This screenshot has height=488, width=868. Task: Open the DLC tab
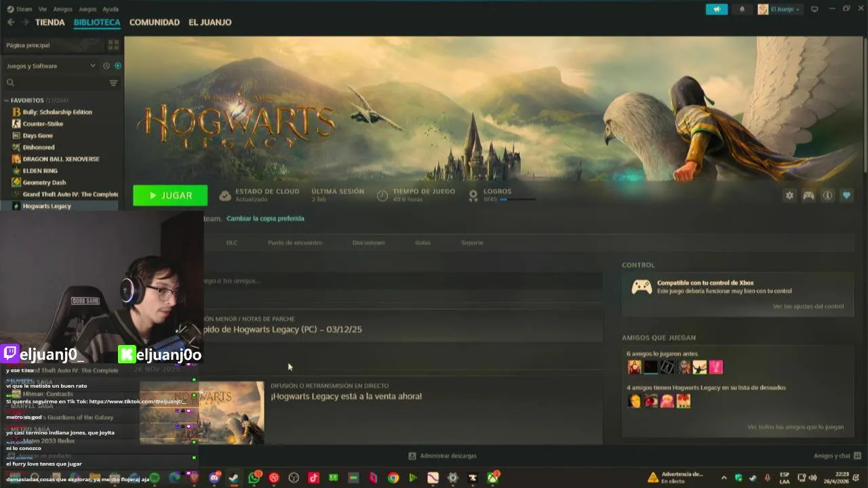pyautogui.click(x=232, y=243)
